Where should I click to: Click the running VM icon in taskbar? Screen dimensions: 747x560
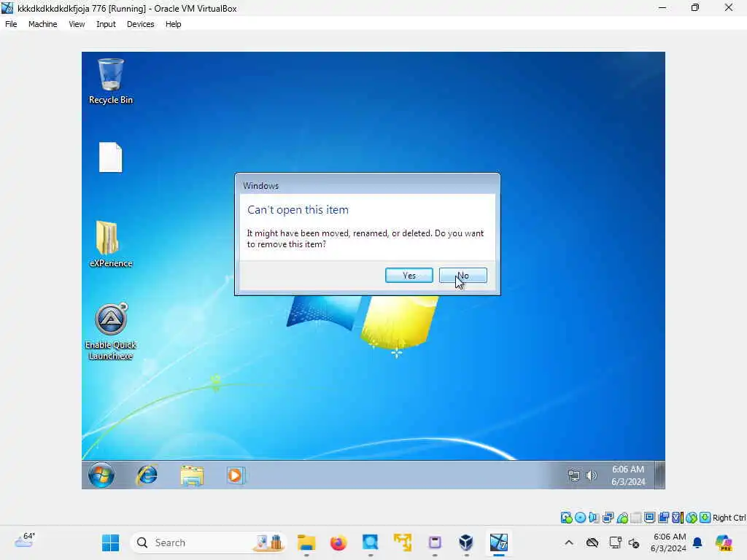[x=499, y=542]
